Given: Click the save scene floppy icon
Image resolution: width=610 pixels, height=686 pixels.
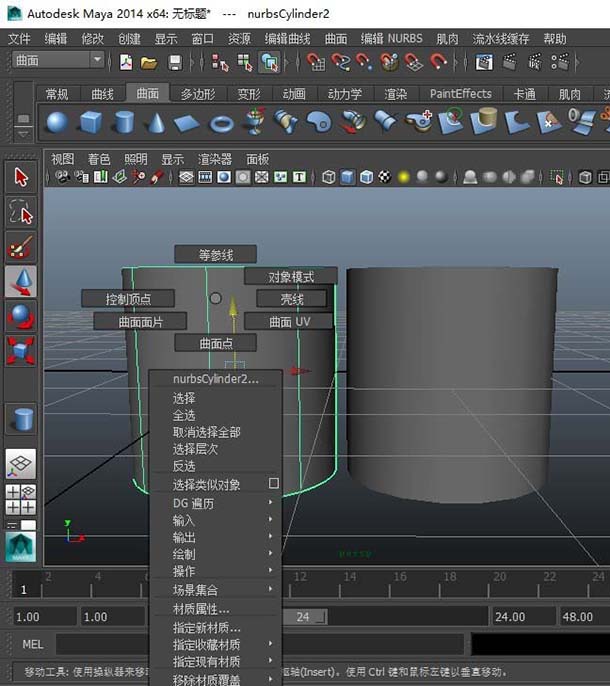Looking at the screenshot, I should pyautogui.click(x=175, y=62).
